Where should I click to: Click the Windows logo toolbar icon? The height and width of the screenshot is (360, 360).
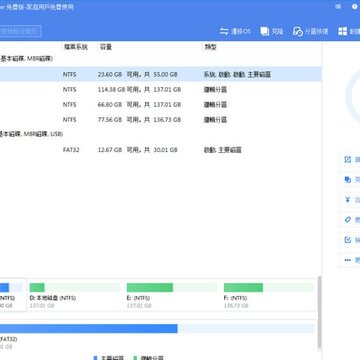[342, 31]
